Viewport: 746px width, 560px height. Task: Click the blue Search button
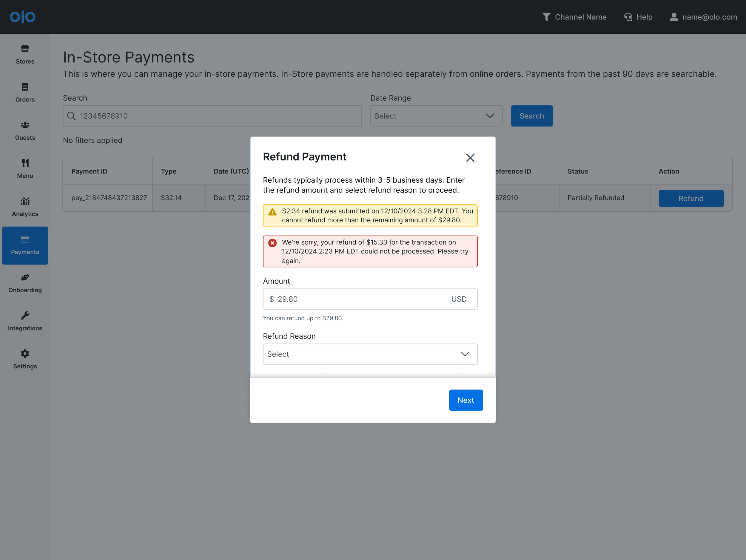(x=531, y=116)
